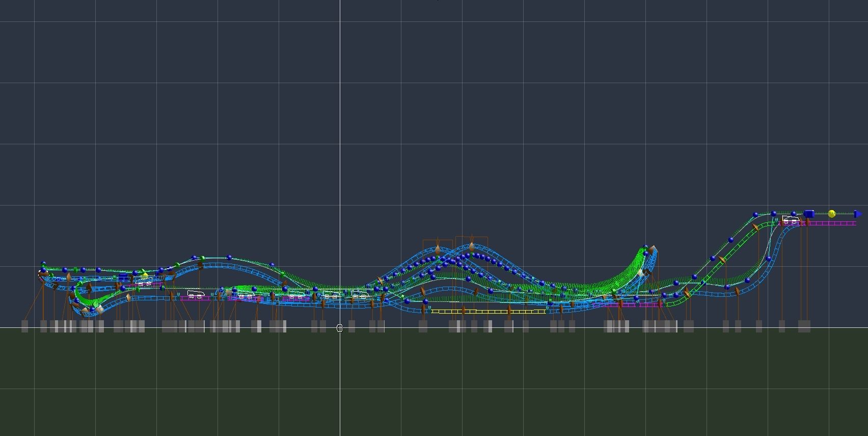Select the brown support node atop the first central hill

pos(437,249)
